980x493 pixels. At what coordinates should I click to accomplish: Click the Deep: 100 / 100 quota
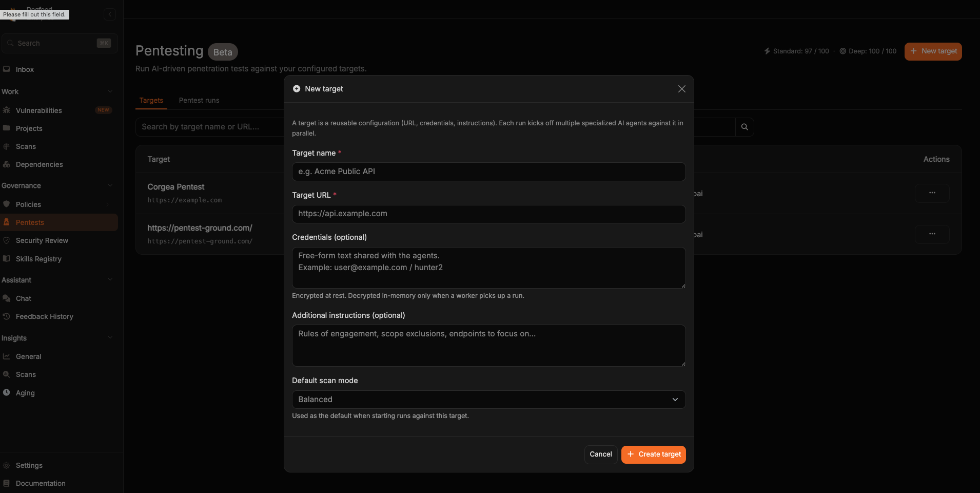tap(868, 51)
